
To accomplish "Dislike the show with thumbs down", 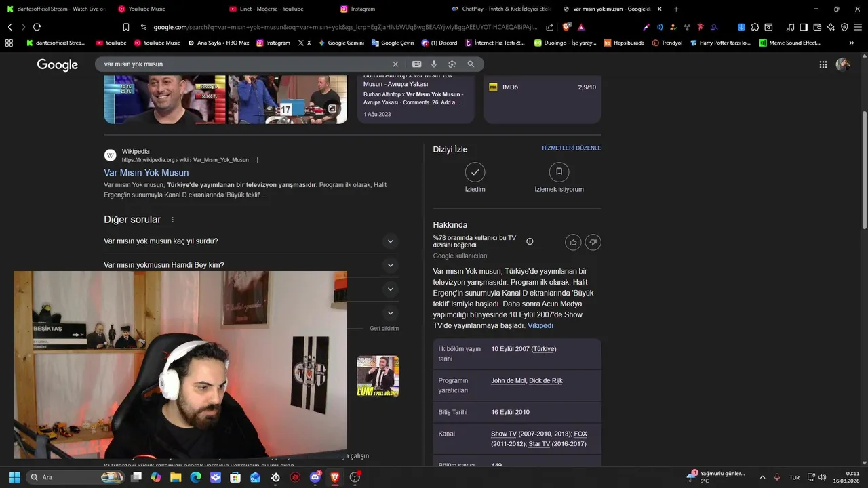I will pyautogui.click(x=593, y=242).
